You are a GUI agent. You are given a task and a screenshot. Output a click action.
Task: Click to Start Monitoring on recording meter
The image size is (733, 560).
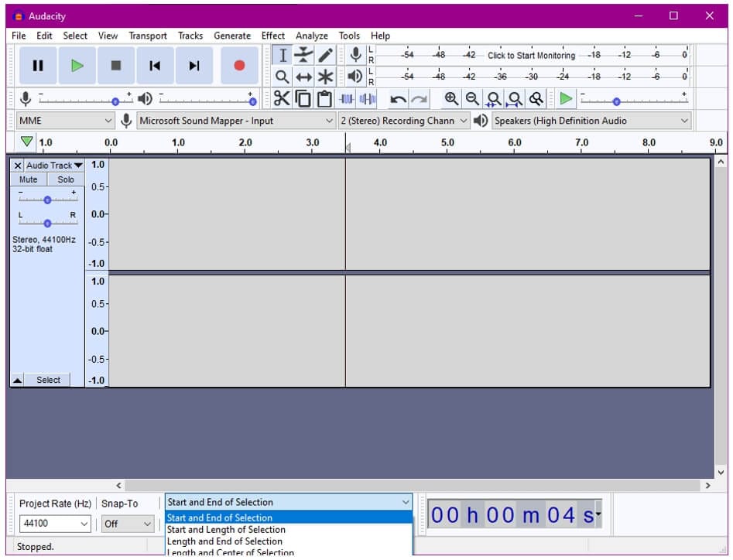click(x=532, y=55)
